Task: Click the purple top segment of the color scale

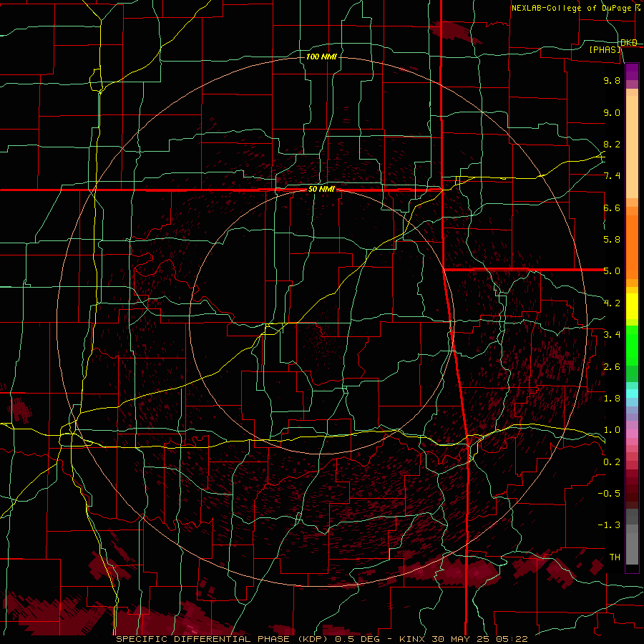Action: (x=632, y=72)
